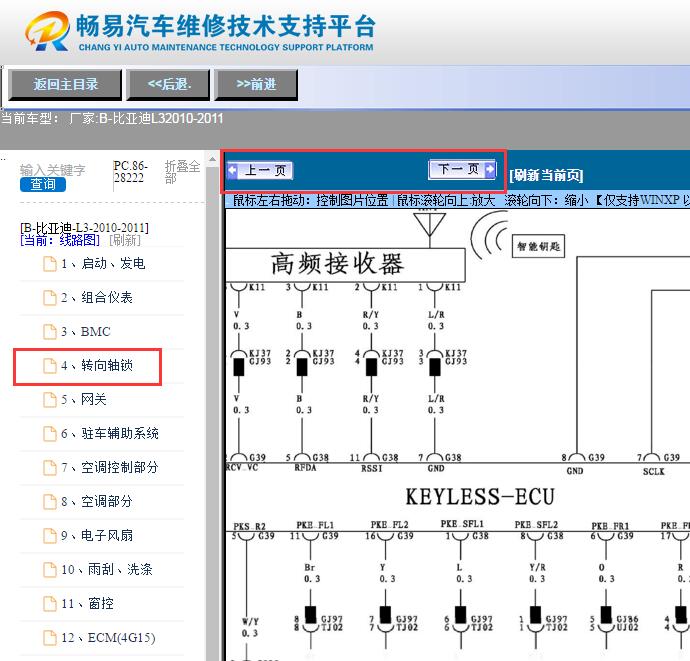This screenshot has height=661, width=690.
Task: Go to next page with 下一页
Action: pyautogui.click(x=462, y=169)
